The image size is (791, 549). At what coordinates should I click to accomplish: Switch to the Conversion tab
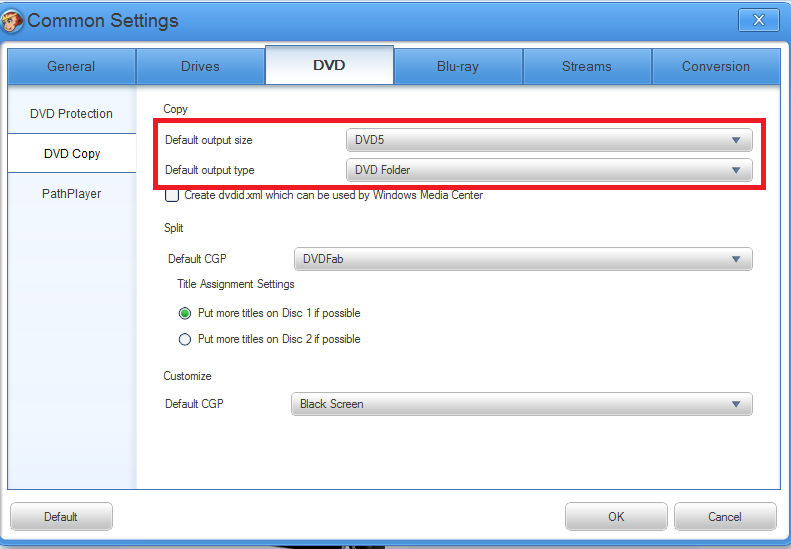[716, 67]
